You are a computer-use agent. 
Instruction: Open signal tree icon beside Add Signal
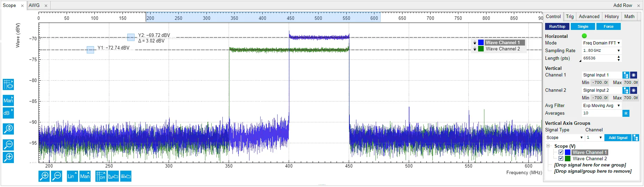pyautogui.click(x=636, y=138)
